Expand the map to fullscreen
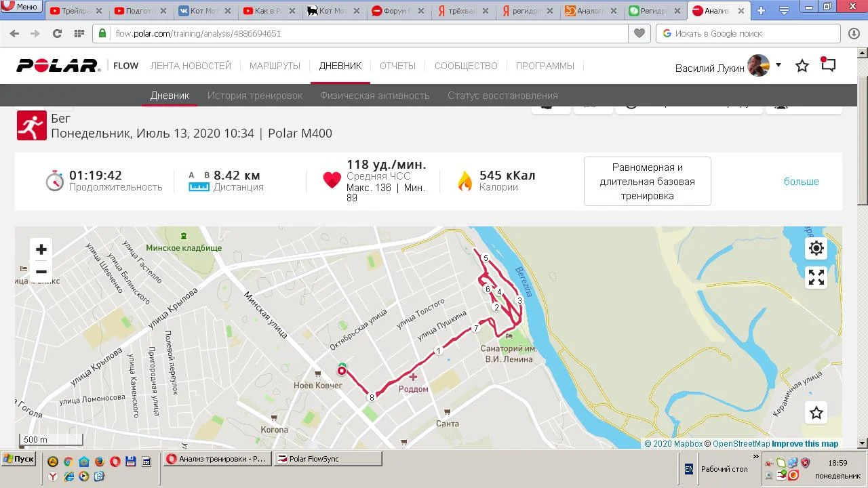This screenshot has width=868, height=488. (816, 277)
